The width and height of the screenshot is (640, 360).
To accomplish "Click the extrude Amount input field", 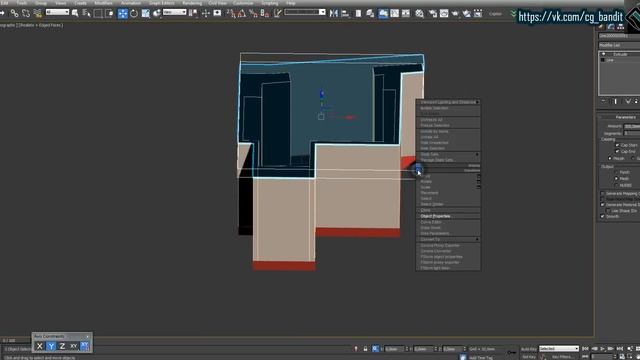I will (x=632, y=127).
